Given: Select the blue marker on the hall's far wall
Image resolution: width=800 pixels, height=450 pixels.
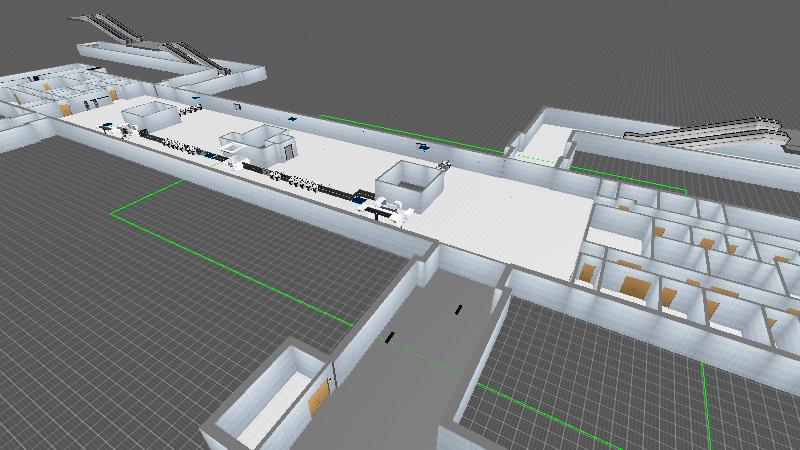Looking at the screenshot, I should point(292,118).
